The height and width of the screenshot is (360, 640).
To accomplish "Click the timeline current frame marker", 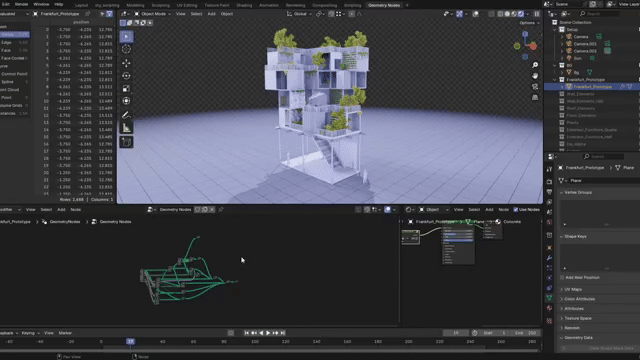I will (x=130, y=341).
